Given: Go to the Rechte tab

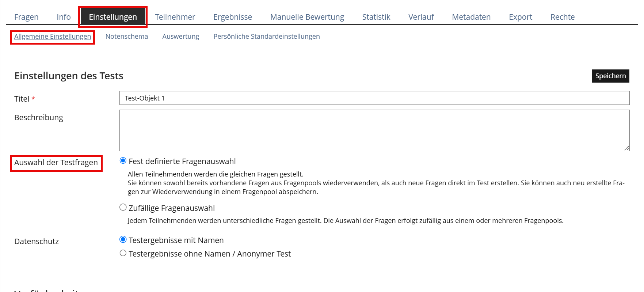Looking at the screenshot, I should click(562, 17).
